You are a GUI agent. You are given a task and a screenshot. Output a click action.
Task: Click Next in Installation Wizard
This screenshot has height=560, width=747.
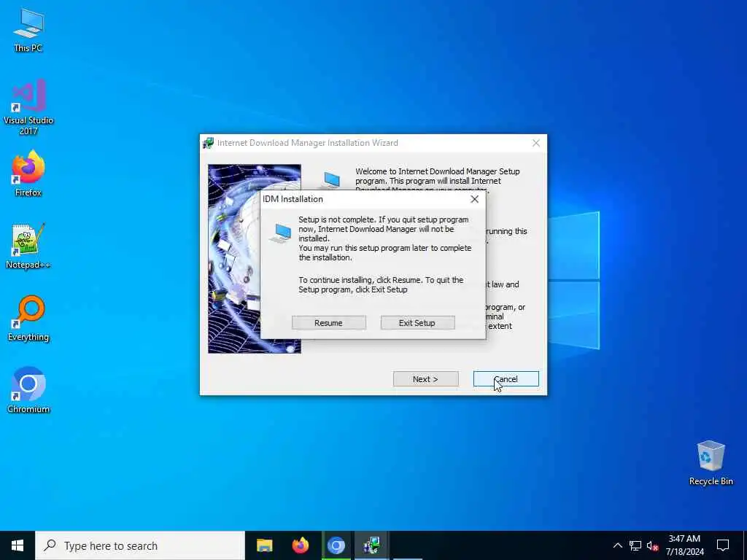point(425,379)
